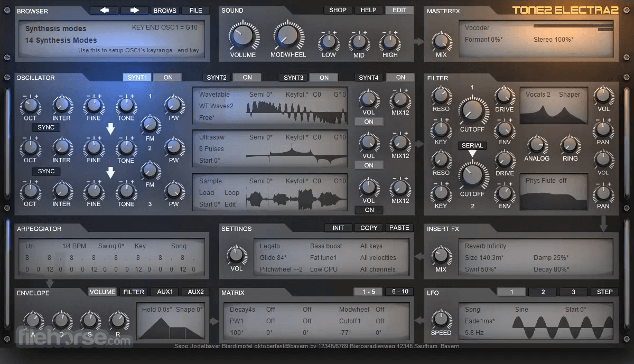Click the envelope D (decay) knob
The height and width of the screenshot is (364, 634).
click(x=61, y=320)
